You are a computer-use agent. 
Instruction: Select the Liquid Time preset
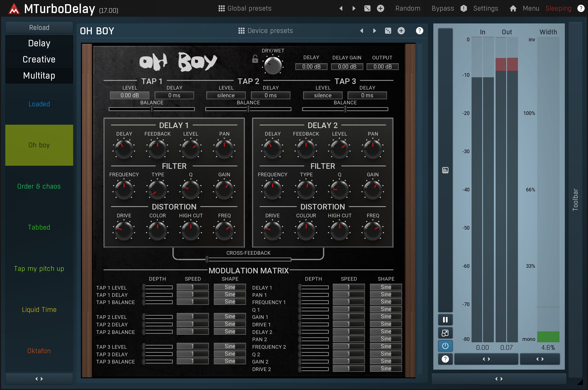point(39,310)
